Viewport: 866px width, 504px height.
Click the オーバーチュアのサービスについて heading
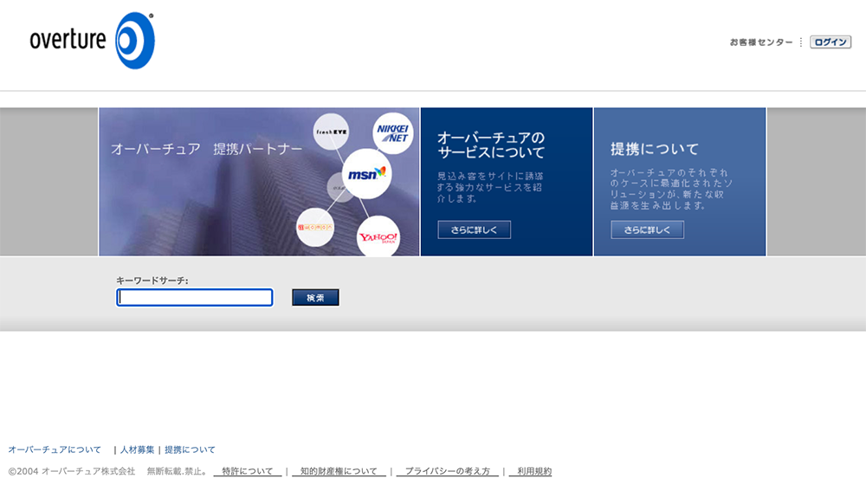coord(491,145)
